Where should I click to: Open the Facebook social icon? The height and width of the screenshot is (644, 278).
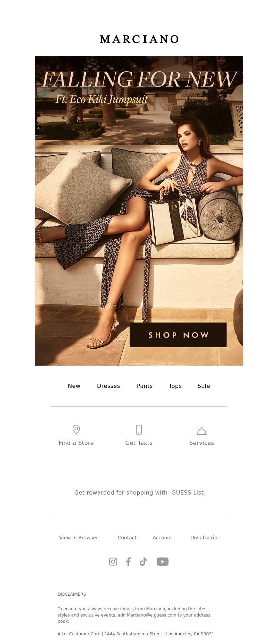(128, 562)
